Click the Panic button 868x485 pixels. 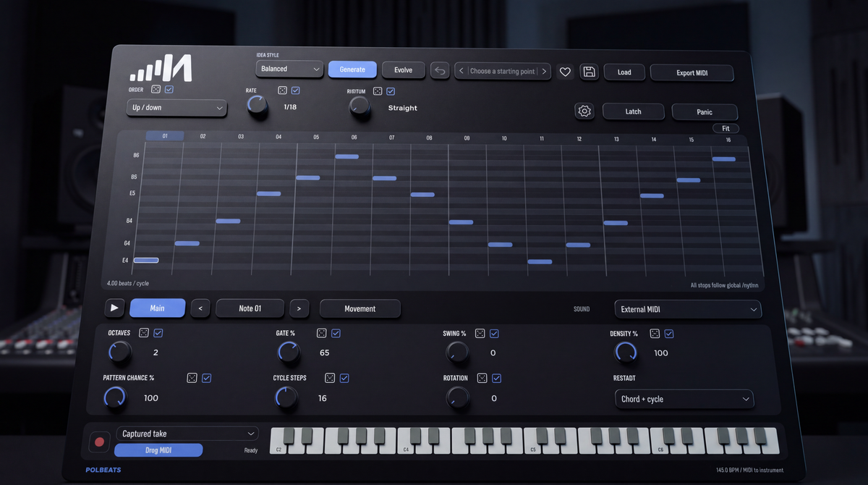pyautogui.click(x=705, y=112)
